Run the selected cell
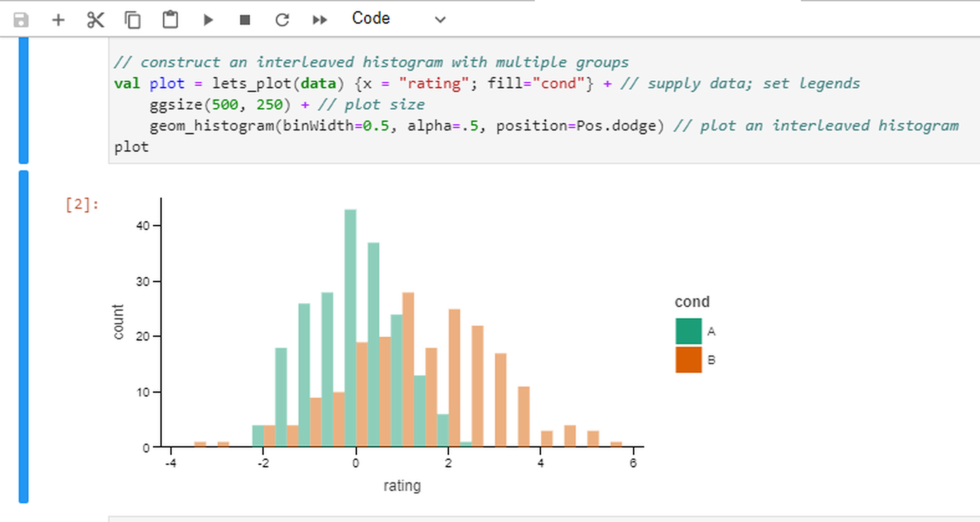The image size is (980, 522). pyautogui.click(x=208, y=20)
